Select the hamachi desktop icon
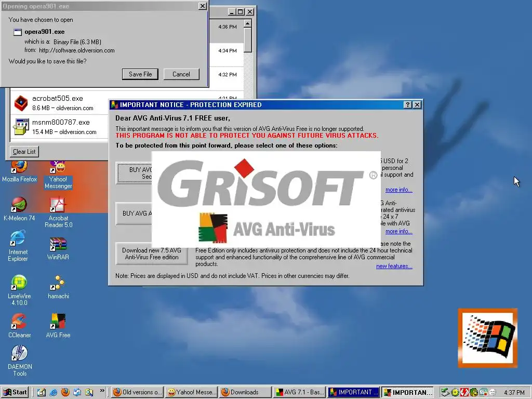532x399 pixels. point(58,287)
